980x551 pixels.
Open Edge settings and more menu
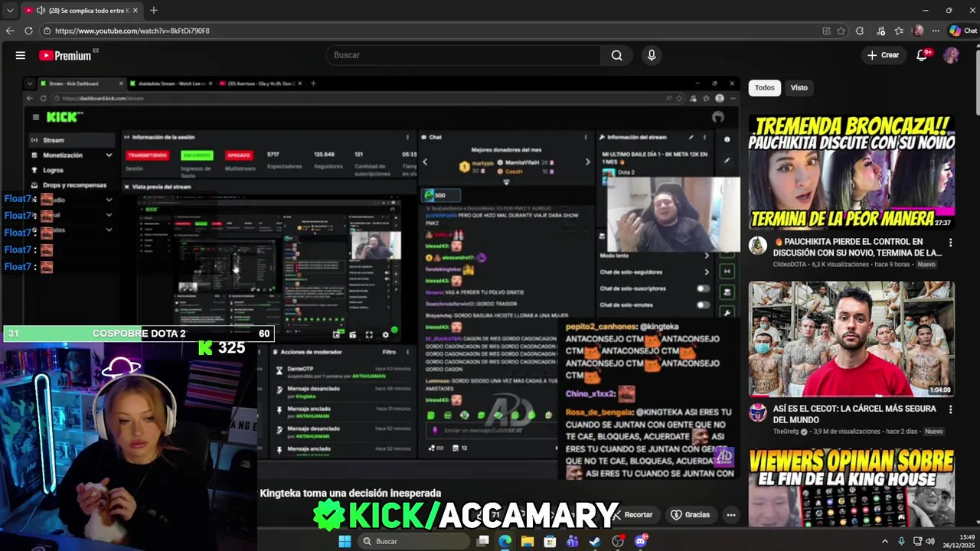pyautogui.click(x=935, y=31)
